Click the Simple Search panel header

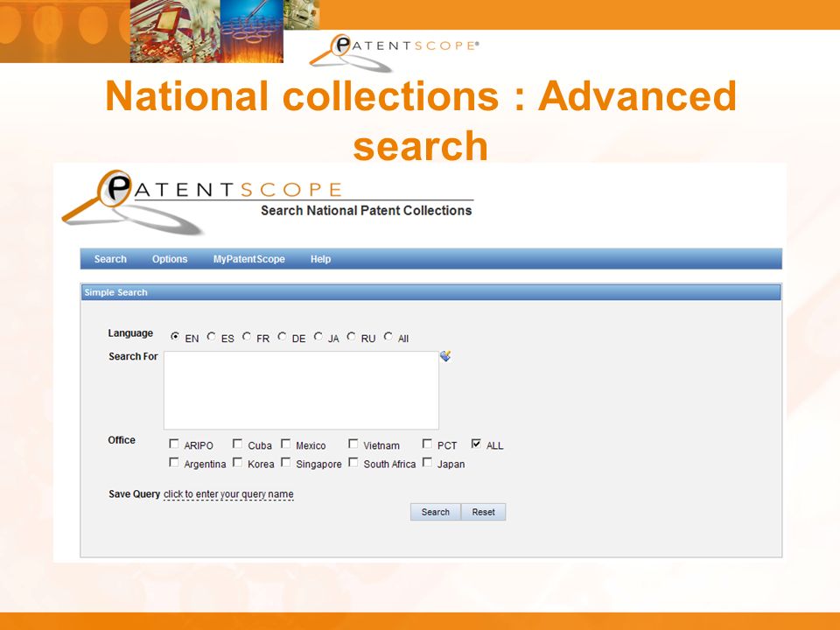pos(430,292)
